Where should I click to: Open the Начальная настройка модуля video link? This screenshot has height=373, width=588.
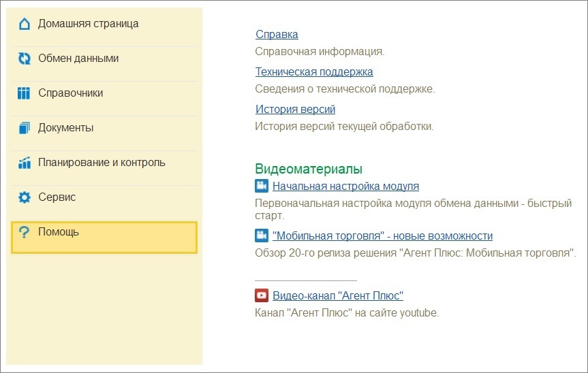coord(345,186)
